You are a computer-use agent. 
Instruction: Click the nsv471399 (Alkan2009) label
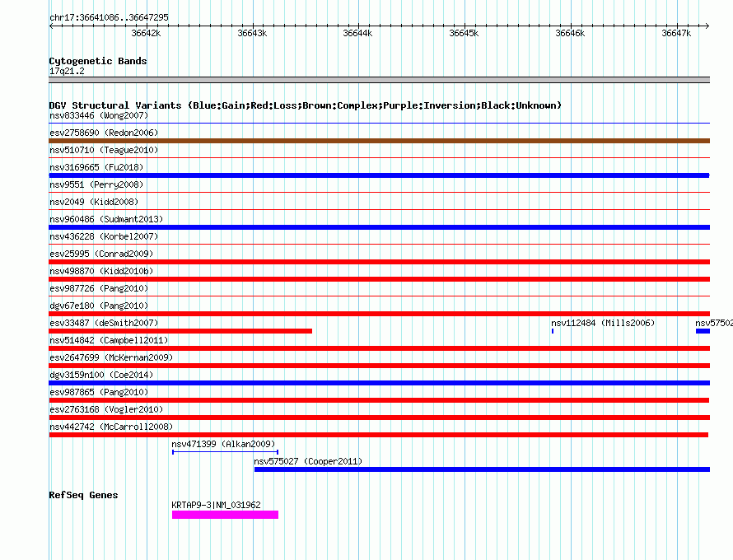point(223,444)
